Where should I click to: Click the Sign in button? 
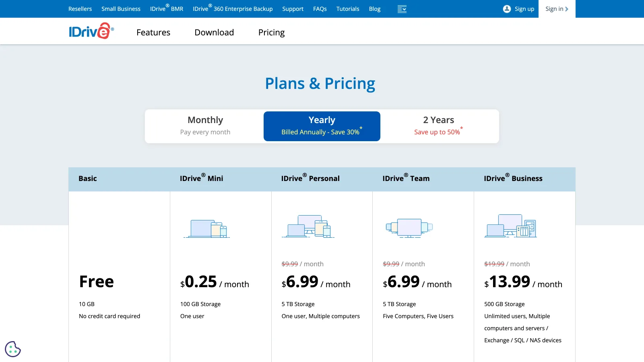[x=557, y=9]
